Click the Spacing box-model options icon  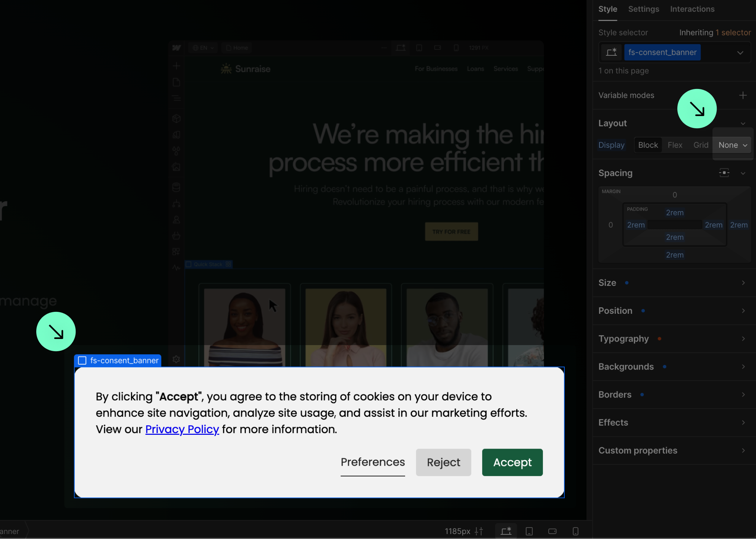click(x=724, y=173)
